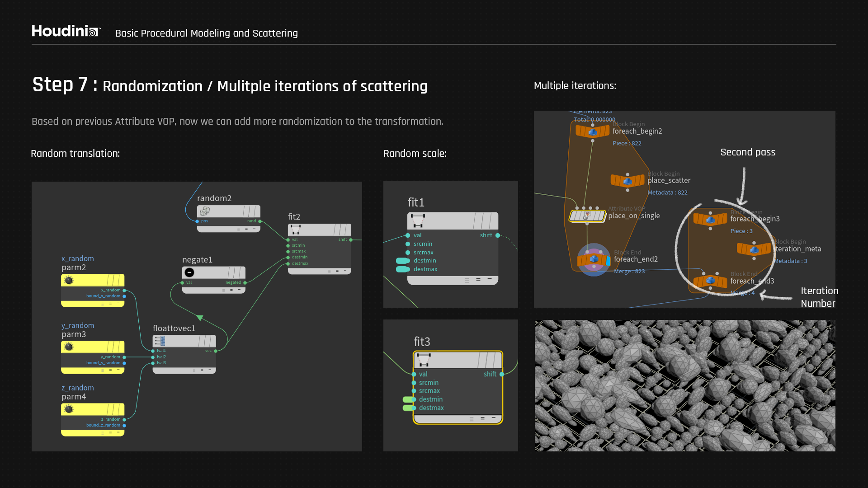The width and height of the screenshot is (868, 488).
Task: Select the iteration_meta Block Begin node
Action: (x=754, y=249)
